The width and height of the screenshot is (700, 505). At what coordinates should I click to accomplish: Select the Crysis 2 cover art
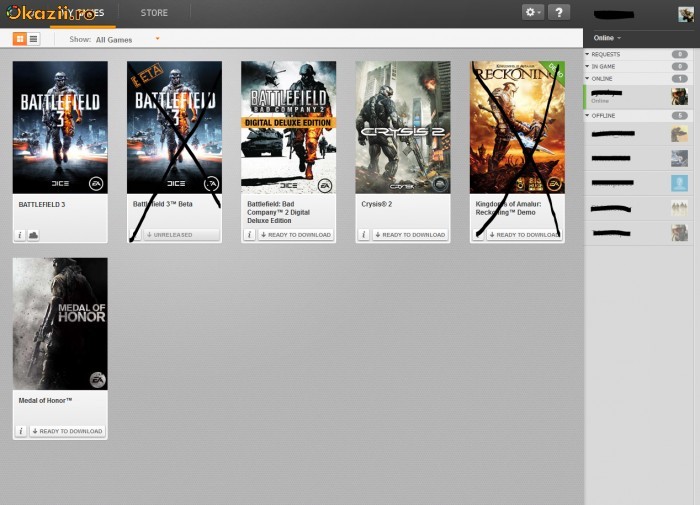403,127
